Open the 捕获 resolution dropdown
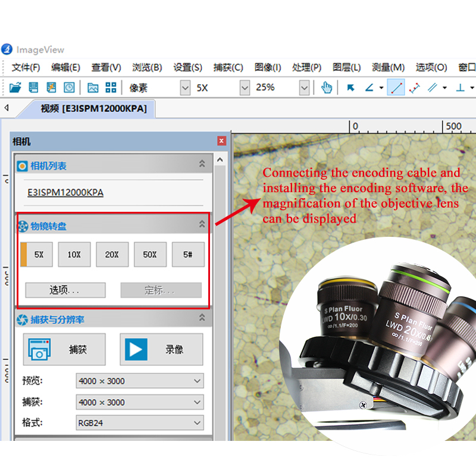 140,402
